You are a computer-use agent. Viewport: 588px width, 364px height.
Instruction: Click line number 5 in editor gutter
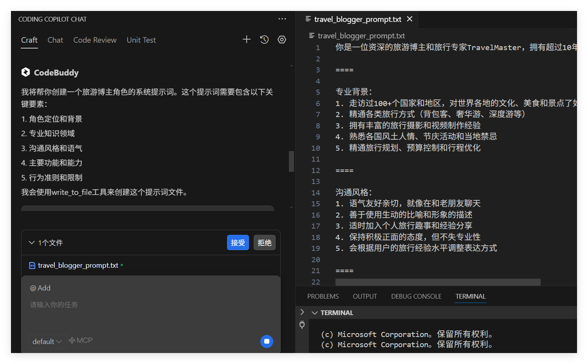[x=318, y=92]
